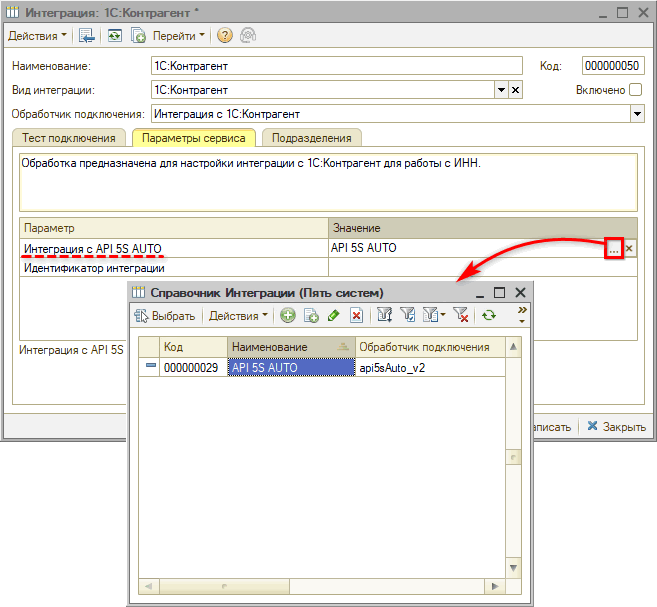Open the main Действия menu

(38, 35)
